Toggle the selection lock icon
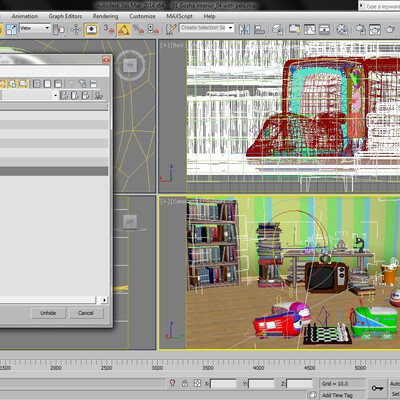The height and width of the screenshot is (400, 400). 185,383
